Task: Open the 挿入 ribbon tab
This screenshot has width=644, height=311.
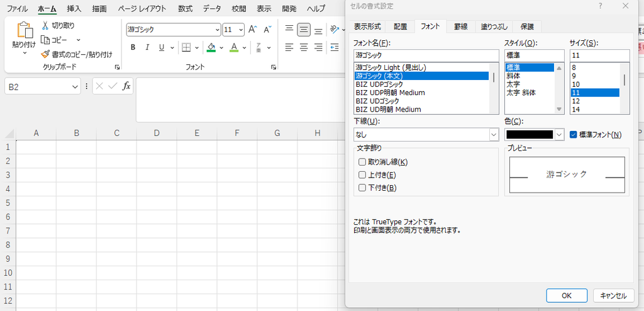Action: (x=74, y=9)
